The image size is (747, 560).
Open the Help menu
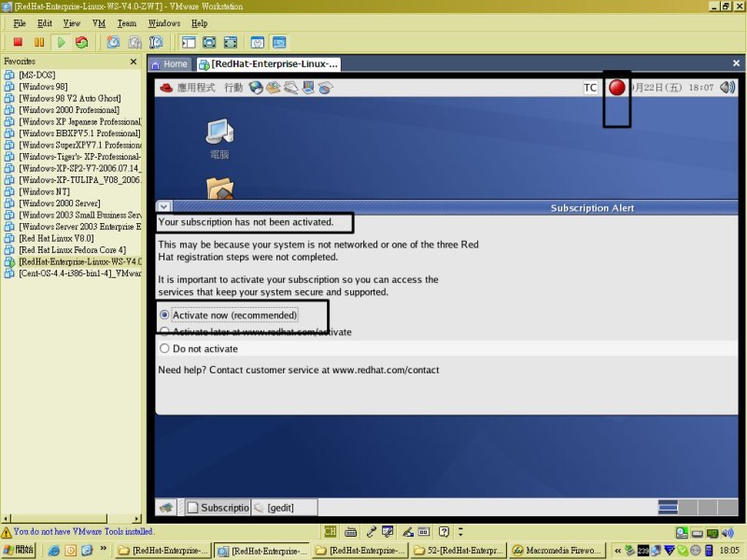(199, 23)
